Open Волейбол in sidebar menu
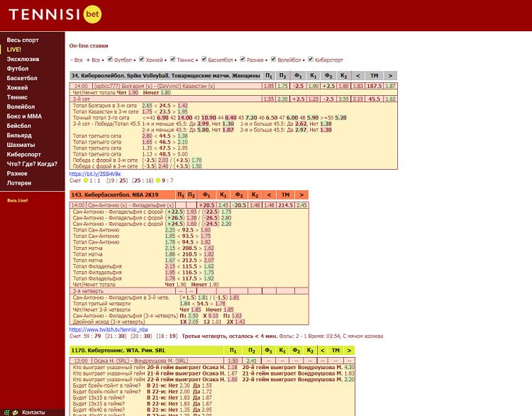This screenshot has width=532, height=416. tap(21, 106)
